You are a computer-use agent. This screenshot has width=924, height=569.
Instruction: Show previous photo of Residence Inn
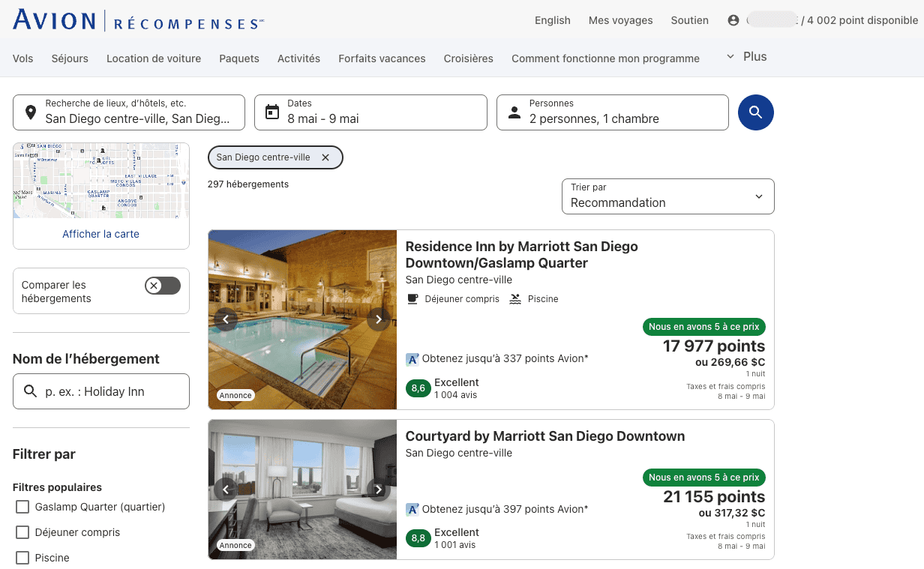pos(226,319)
